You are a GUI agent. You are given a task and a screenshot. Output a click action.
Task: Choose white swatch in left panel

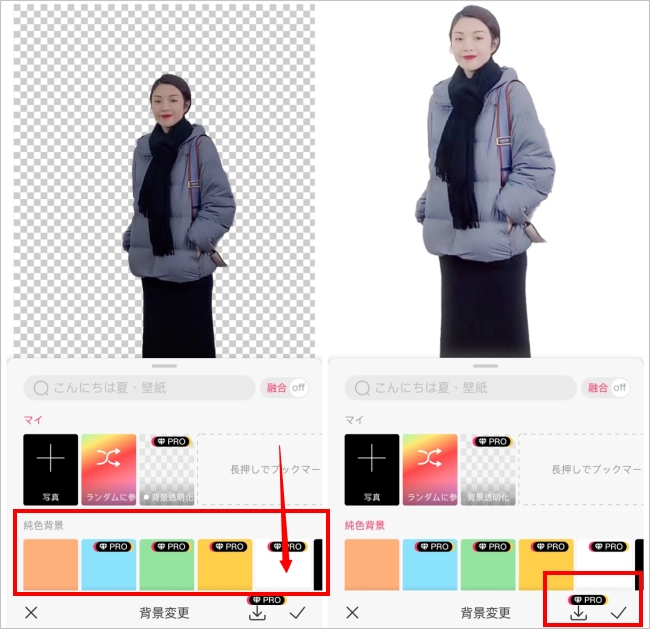(283, 564)
